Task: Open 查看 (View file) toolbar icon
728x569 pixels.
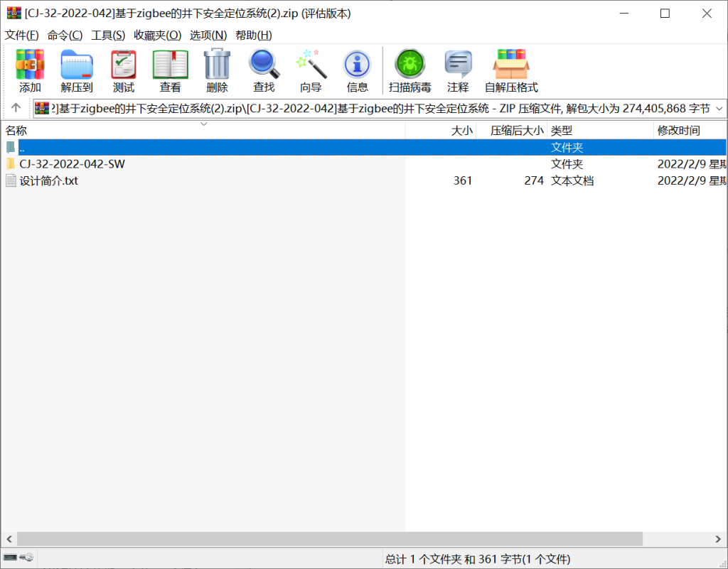Action: click(170, 67)
